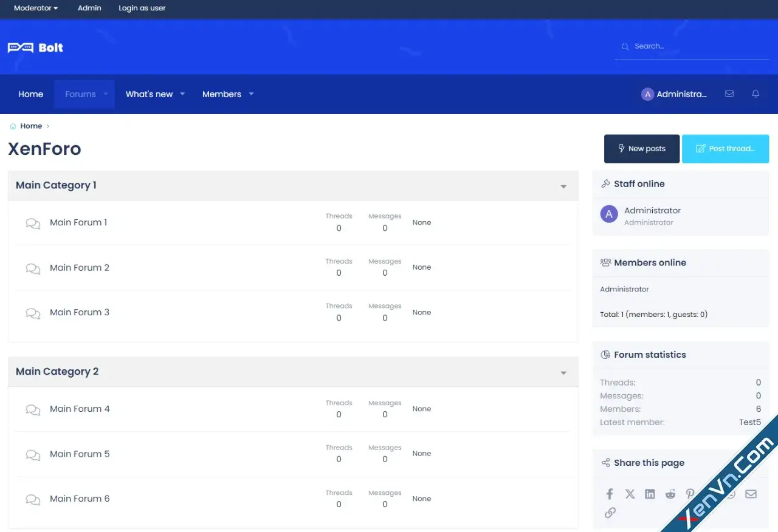Click the Administrator avatar in navigation bar

click(648, 94)
